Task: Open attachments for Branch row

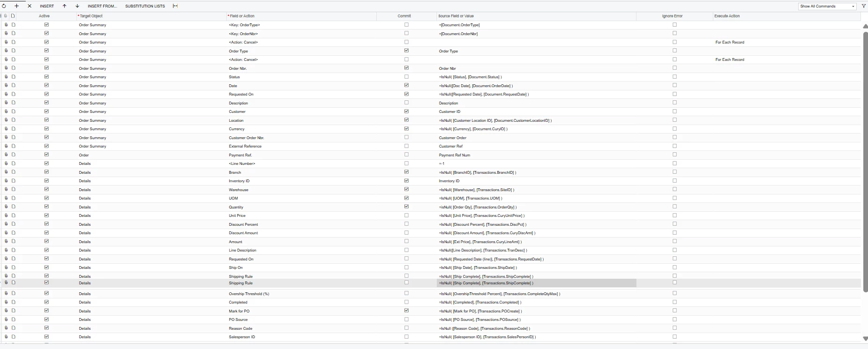Action: point(6,172)
